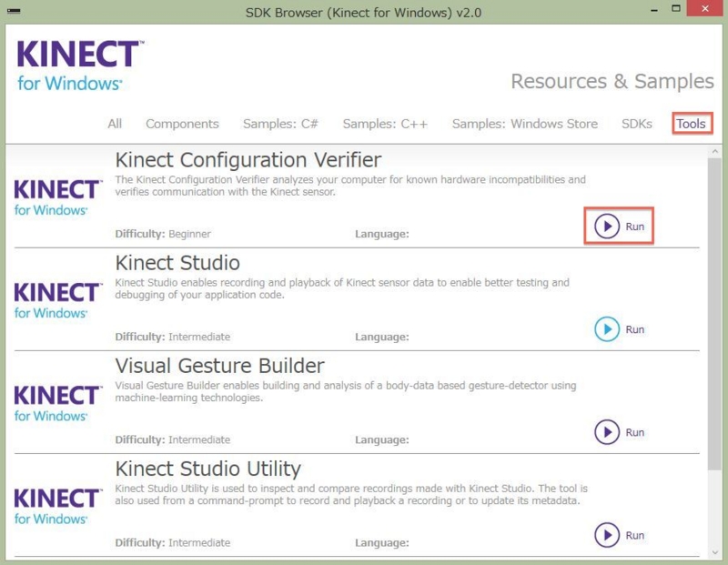This screenshot has width=728, height=565.
Task: Launch Visual Gesture Builder via its play icon
Action: [x=607, y=432]
